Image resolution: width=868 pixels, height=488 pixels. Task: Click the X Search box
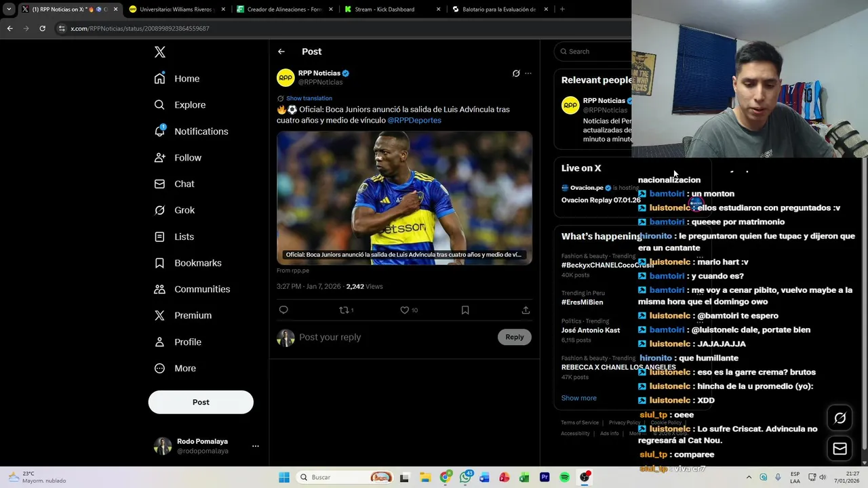[x=593, y=52]
